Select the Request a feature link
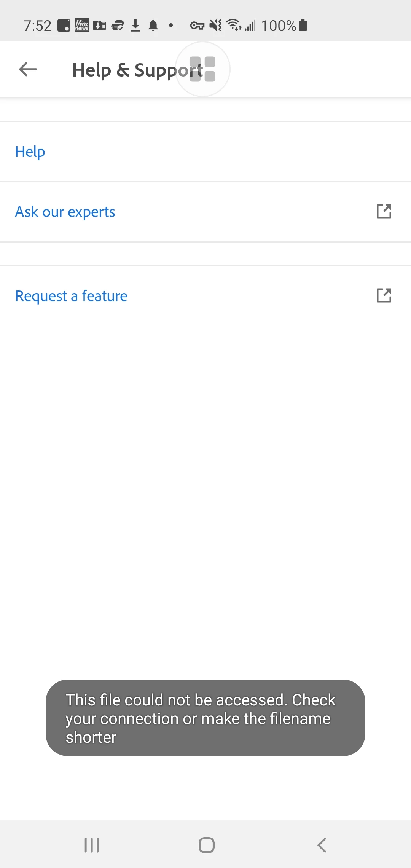 pos(71,296)
